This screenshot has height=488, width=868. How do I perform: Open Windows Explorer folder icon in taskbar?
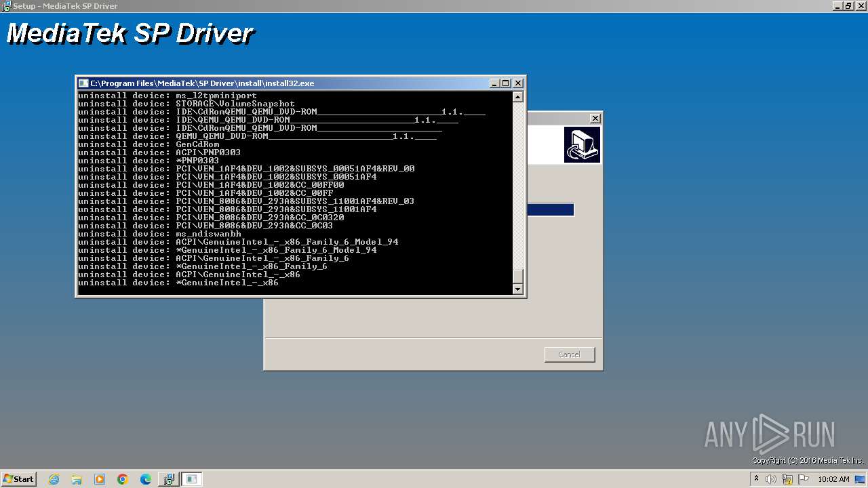[x=77, y=479]
